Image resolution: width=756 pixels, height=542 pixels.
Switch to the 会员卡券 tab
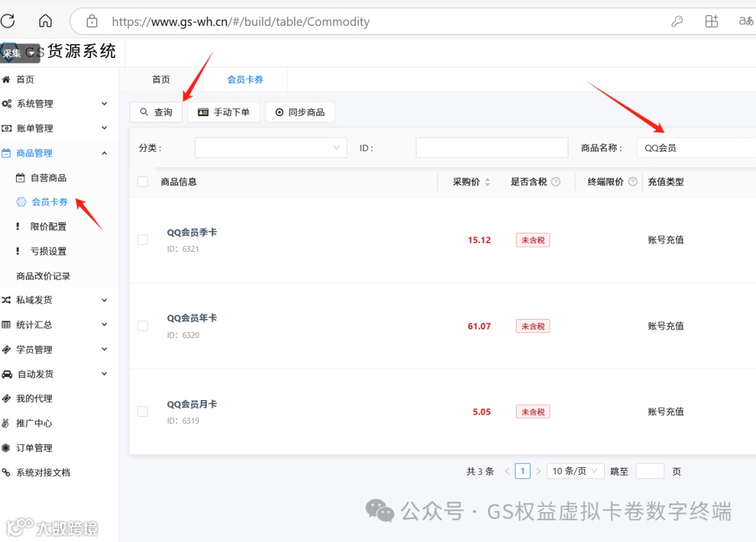pos(245,80)
